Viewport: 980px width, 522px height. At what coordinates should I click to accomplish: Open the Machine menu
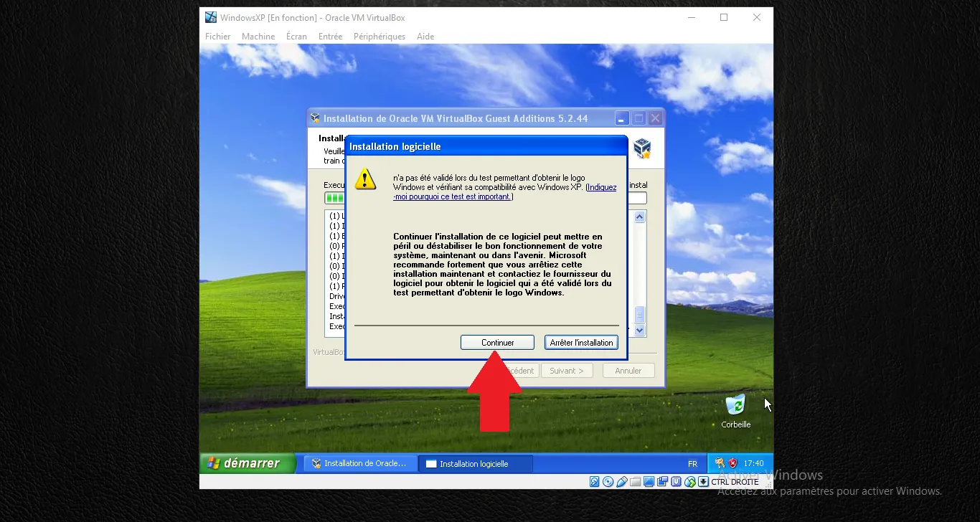[x=258, y=36]
